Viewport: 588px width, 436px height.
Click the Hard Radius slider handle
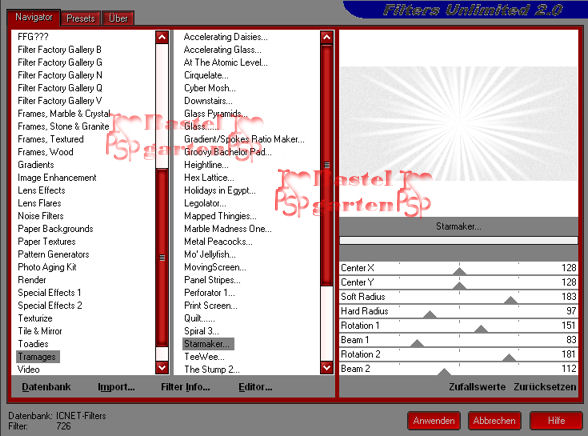pyautogui.click(x=430, y=315)
